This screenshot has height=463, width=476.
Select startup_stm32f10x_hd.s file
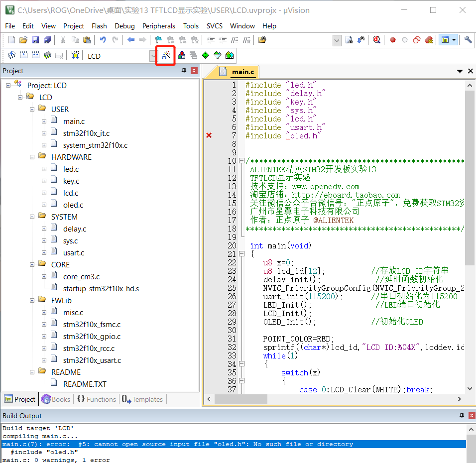click(x=101, y=289)
